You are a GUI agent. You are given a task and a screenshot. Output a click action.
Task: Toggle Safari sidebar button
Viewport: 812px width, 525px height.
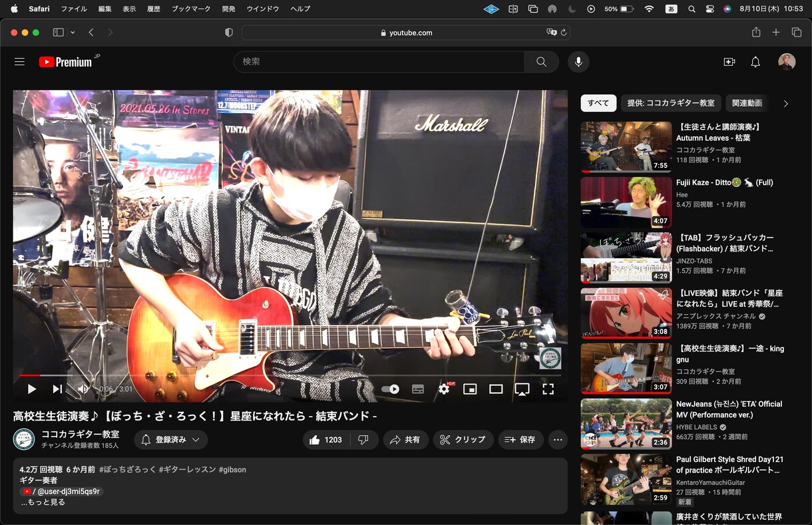tap(58, 33)
